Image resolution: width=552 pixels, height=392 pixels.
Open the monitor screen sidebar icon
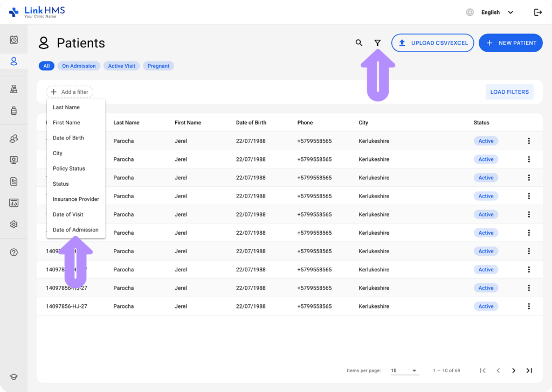(13, 160)
